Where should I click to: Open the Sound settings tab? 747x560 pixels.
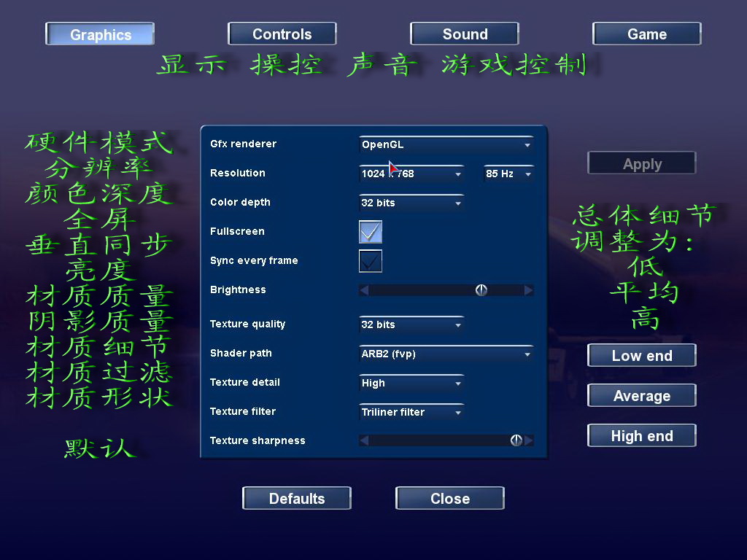[465, 34]
